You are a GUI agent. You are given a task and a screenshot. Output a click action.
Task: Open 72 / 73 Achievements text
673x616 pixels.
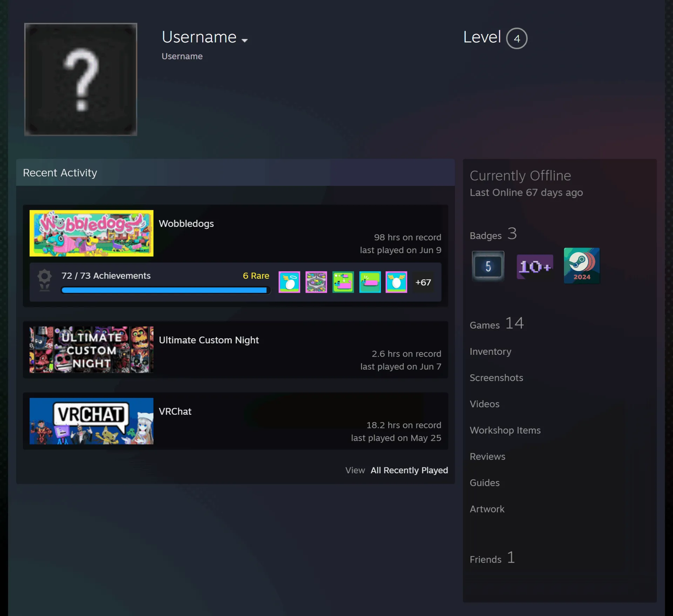(106, 276)
